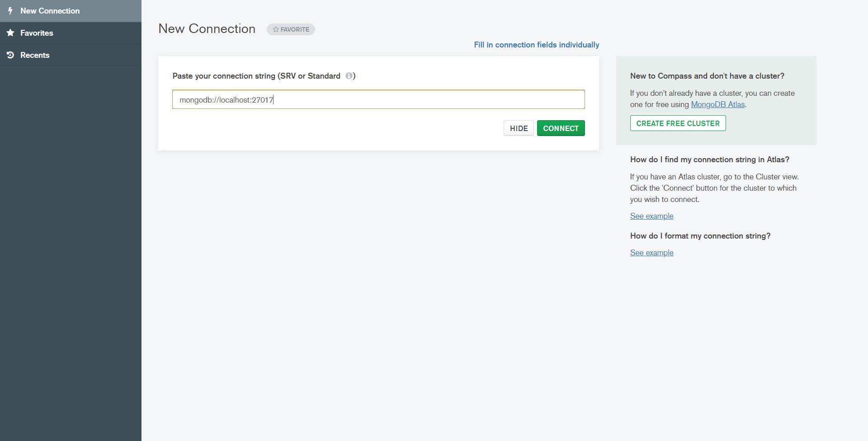Click the star icon beside Favorites in sidebar

(9, 33)
